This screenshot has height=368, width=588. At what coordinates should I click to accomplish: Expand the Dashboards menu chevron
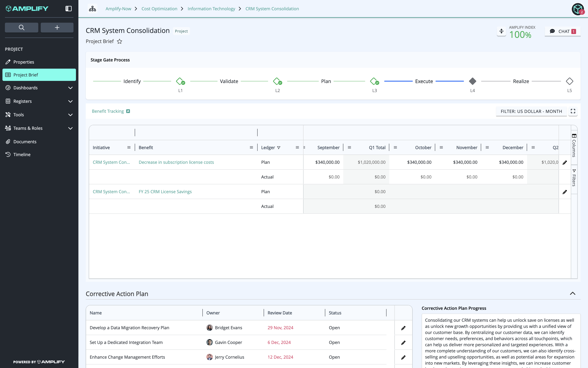click(70, 88)
